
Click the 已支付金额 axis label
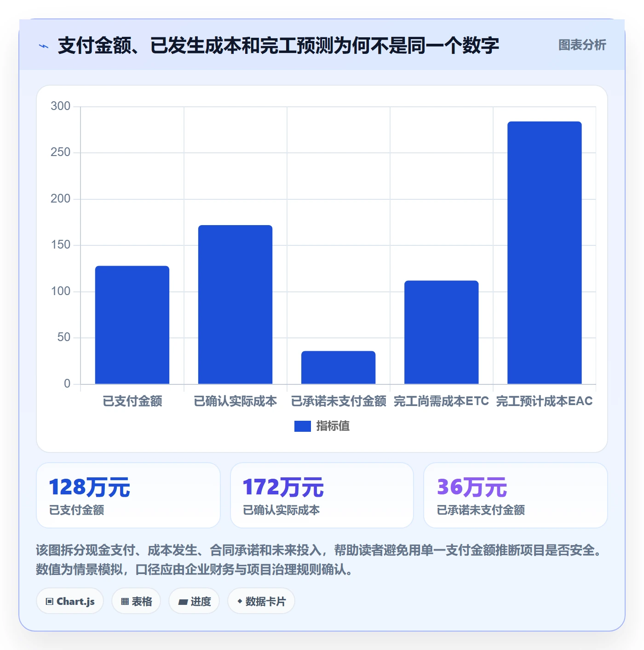pos(132,401)
